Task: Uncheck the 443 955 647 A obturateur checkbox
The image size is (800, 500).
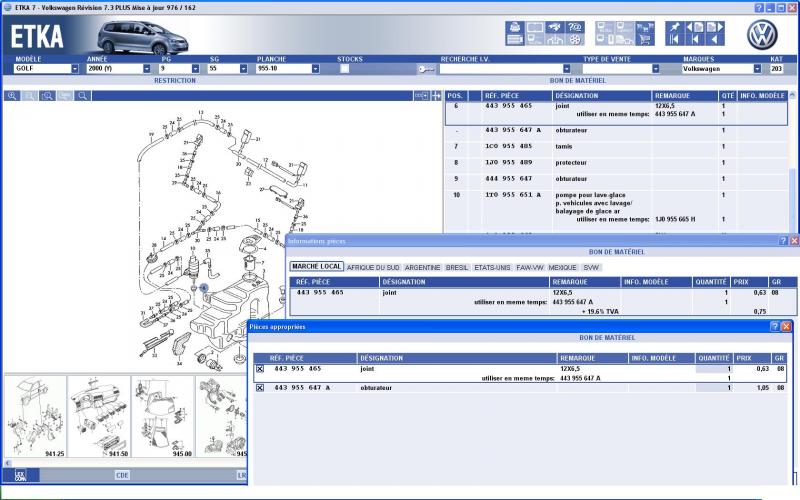Action: pos(260,388)
